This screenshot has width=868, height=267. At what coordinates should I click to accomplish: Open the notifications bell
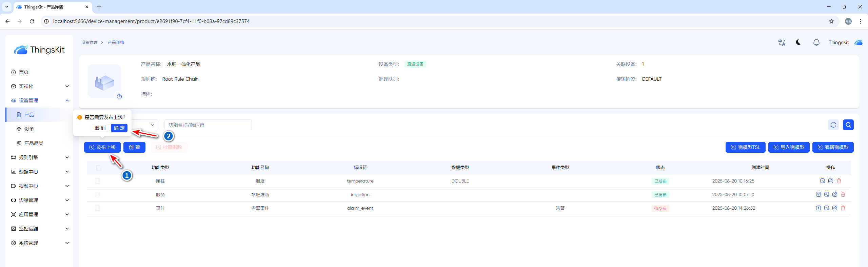(x=816, y=42)
